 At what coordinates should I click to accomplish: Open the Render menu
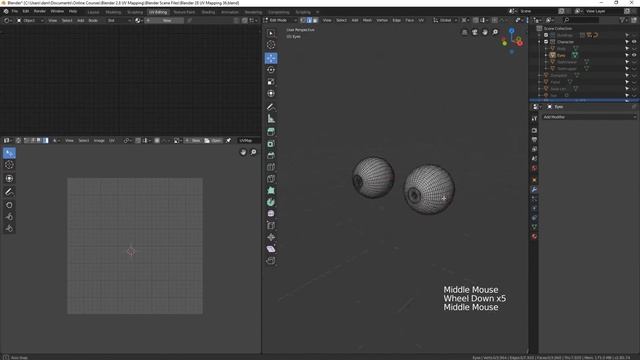coord(40,11)
